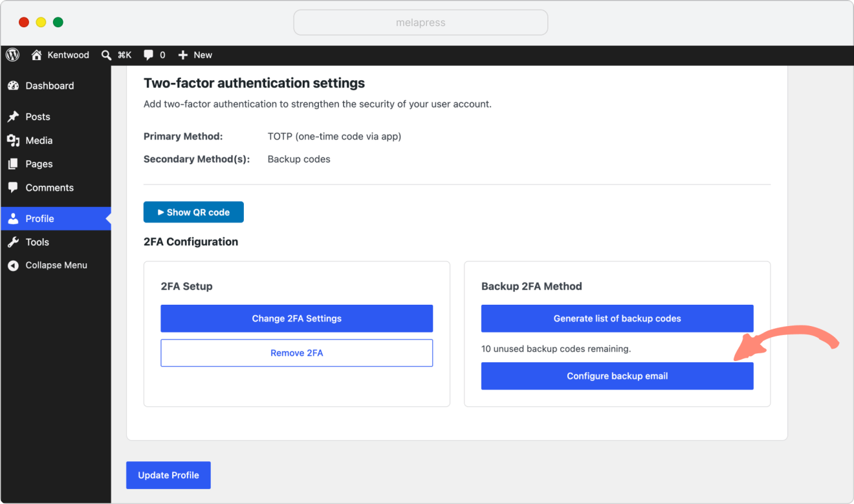Visit the Kentwood site link
Screen dimensions: 854x504
(x=68, y=55)
